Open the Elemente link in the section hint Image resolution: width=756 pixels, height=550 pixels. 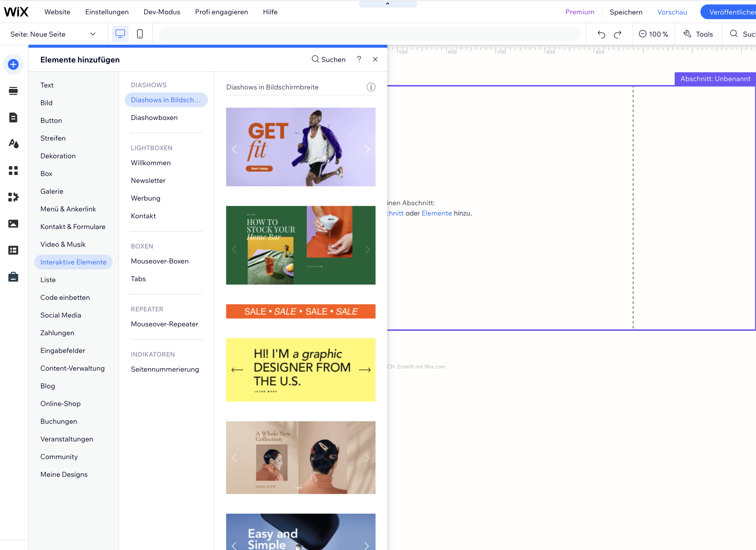click(x=437, y=213)
